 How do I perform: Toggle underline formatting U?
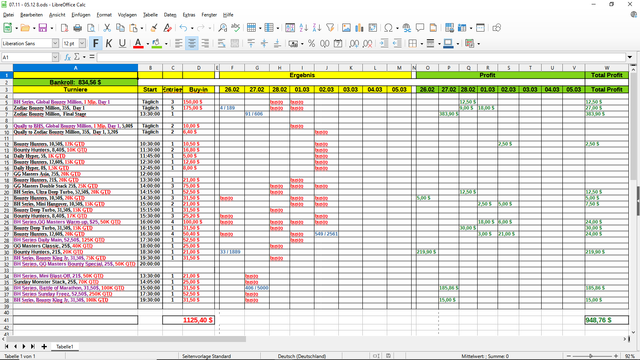122,43
